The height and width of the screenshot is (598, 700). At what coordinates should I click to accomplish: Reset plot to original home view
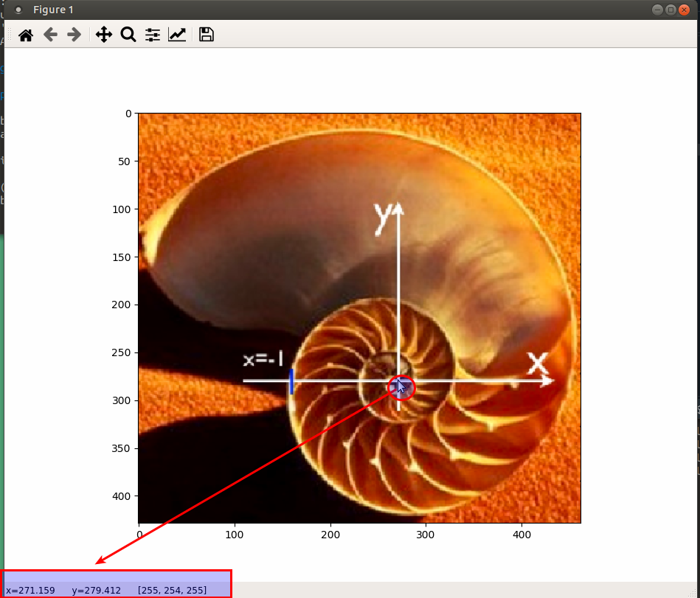click(26, 35)
